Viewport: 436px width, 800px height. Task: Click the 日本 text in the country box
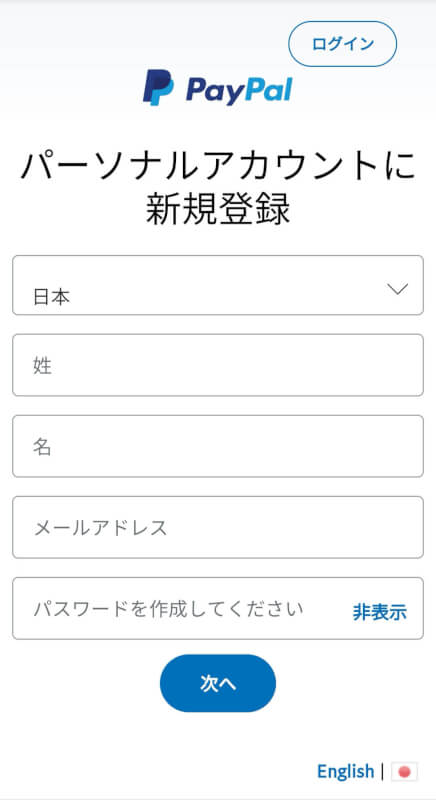click(52, 297)
